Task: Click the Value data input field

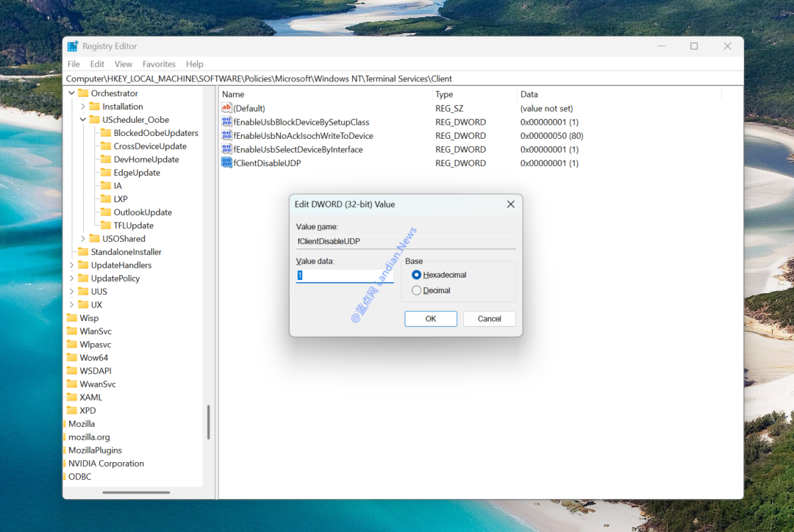Action: [x=345, y=276]
